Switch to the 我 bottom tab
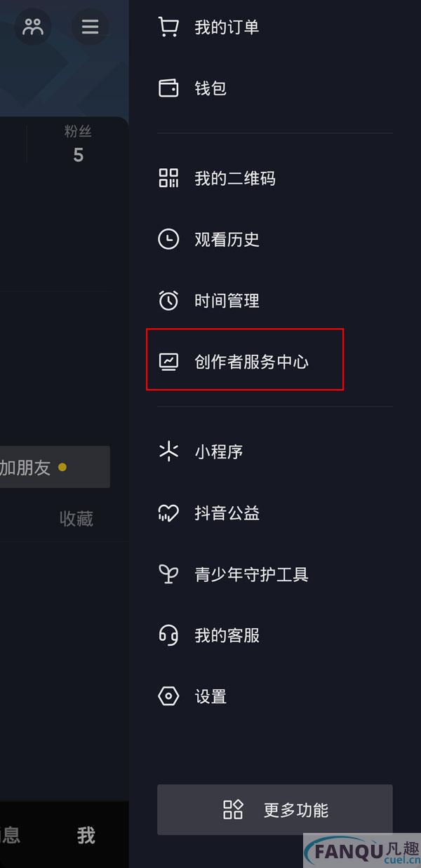Viewport: 421px width, 868px height. [86, 835]
